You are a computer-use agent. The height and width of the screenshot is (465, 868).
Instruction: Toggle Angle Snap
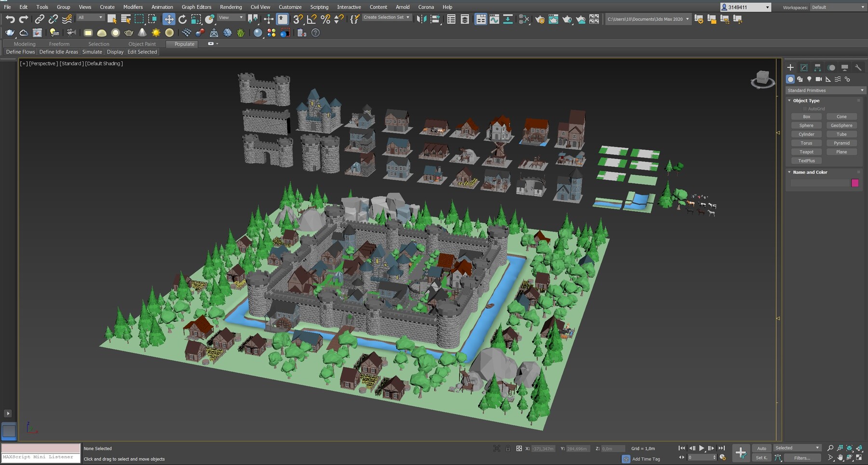coord(311,19)
